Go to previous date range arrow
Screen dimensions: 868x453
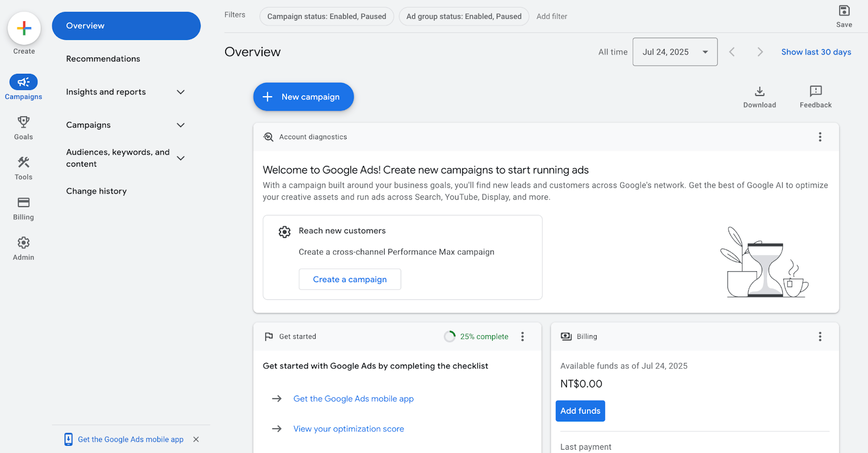pos(732,52)
